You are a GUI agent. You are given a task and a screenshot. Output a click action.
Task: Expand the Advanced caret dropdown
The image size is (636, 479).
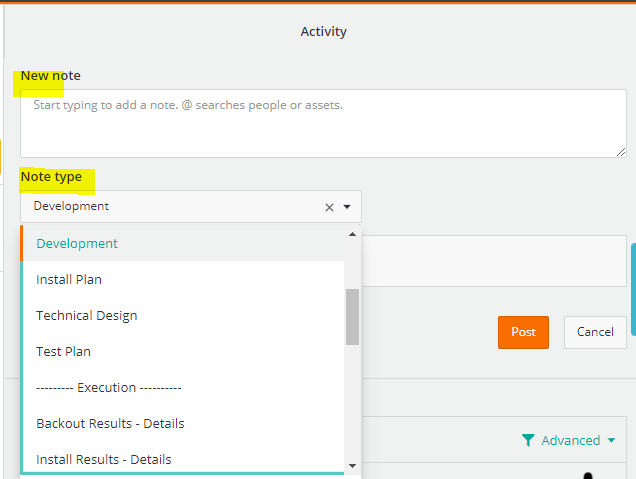611,440
